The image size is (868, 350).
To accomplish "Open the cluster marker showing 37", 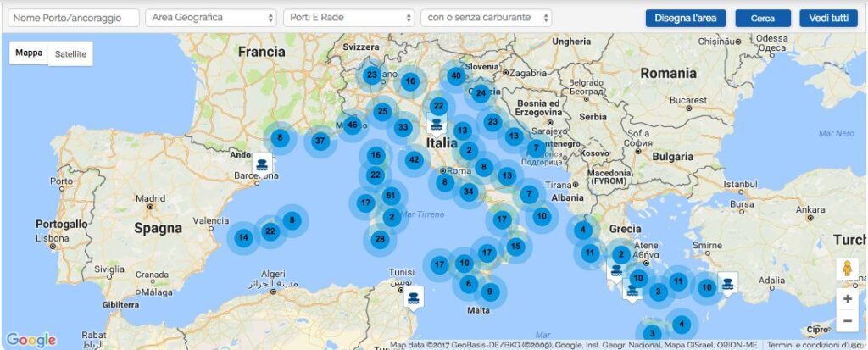I will click(320, 141).
